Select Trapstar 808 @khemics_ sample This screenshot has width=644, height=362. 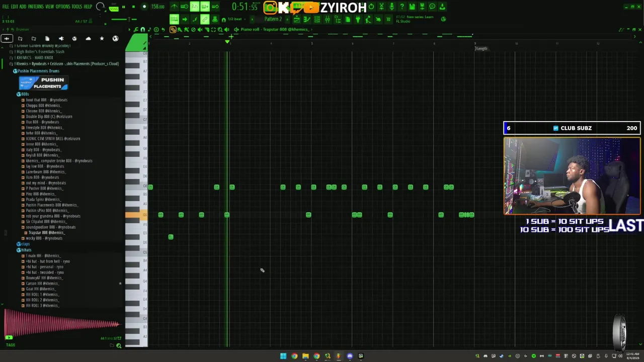coord(46,233)
